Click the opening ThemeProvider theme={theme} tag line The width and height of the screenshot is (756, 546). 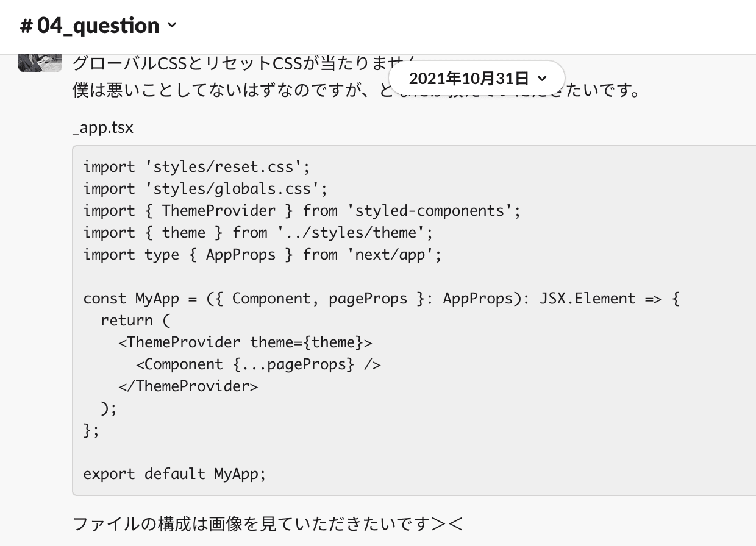click(x=245, y=342)
